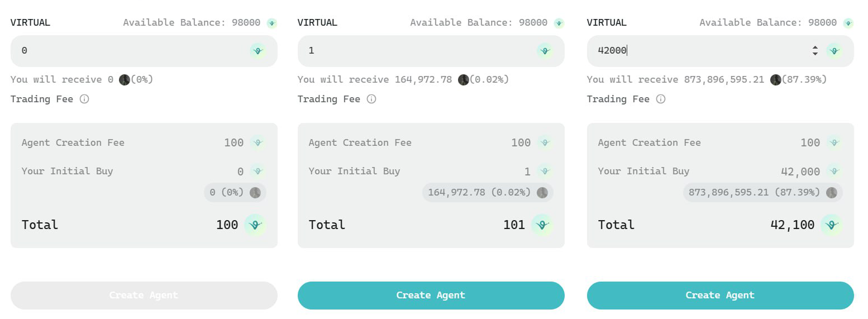Click the VIRTUAL icon beside Total 101
Viewport: 868px width, 319px height.
click(542, 225)
